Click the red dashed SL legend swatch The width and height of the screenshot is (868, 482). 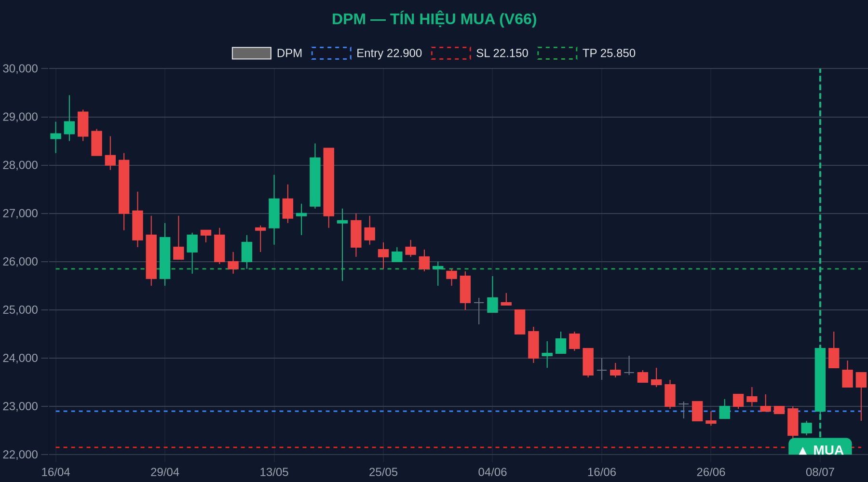[451, 53]
